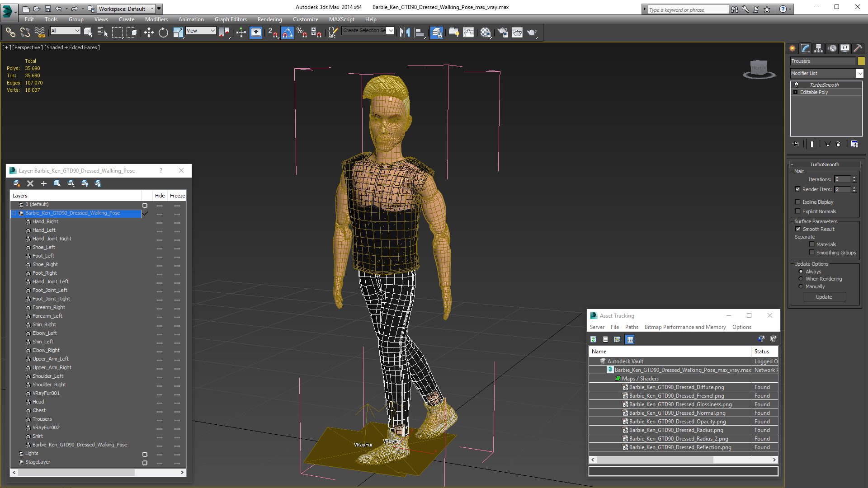Viewport: 868px width, 488px height.
Task: Toggle Angle Snap in toolbar
Action: (288, 32)
